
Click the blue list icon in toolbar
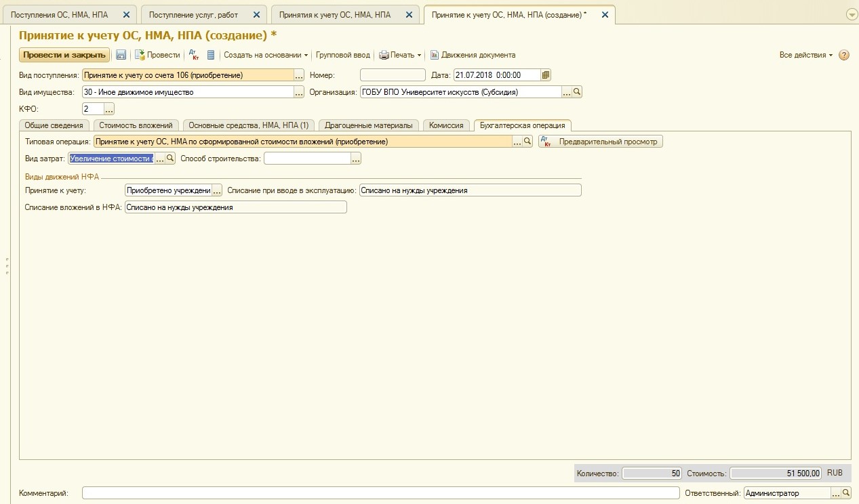(211, 55)
